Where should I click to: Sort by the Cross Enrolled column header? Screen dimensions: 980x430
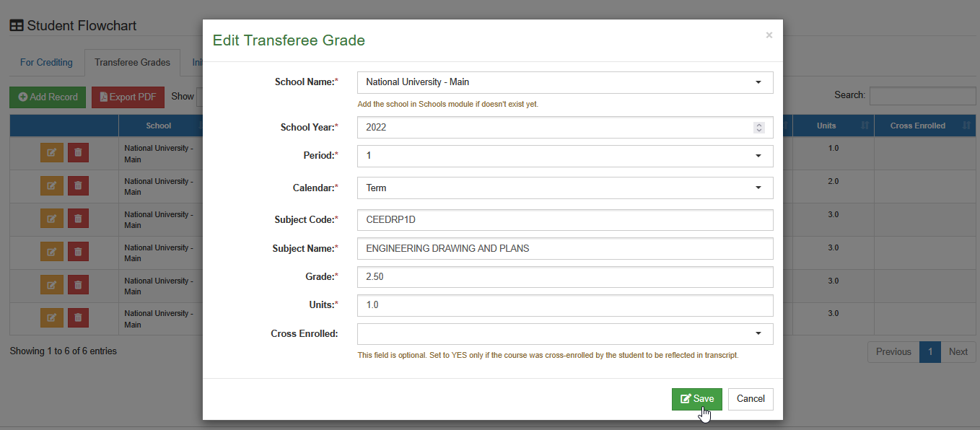(x=925, y=126)
